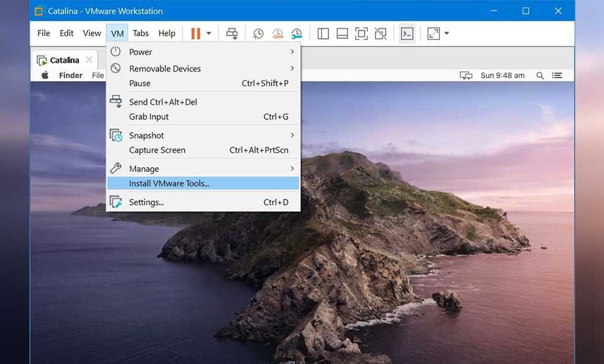
Task: Open the power options dropdown arrow beside Pause
Action: 209,34
